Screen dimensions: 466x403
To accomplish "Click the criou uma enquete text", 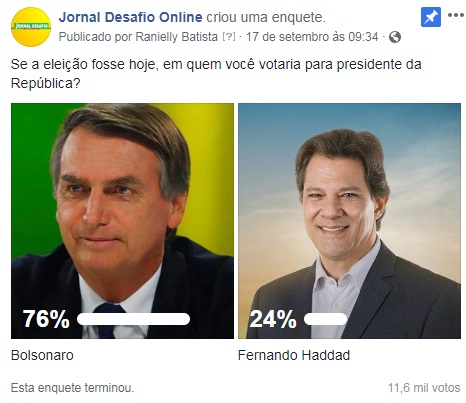I will tap(266, 17).
